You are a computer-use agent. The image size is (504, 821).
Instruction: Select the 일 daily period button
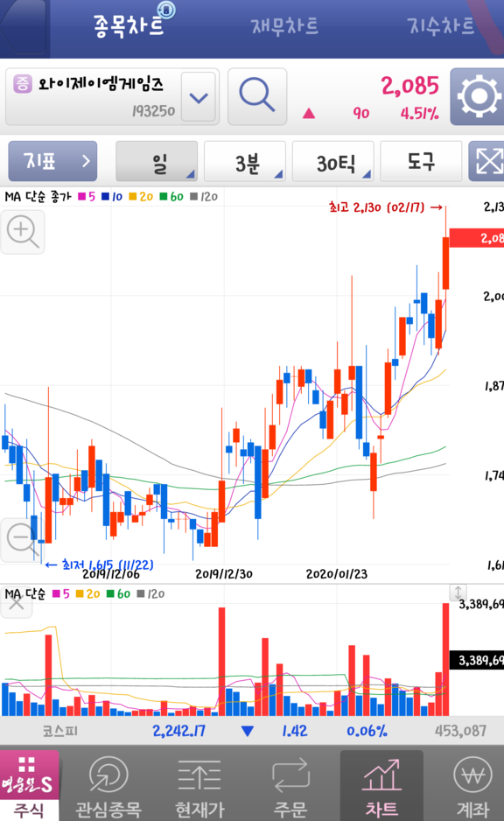coord(157,161)
